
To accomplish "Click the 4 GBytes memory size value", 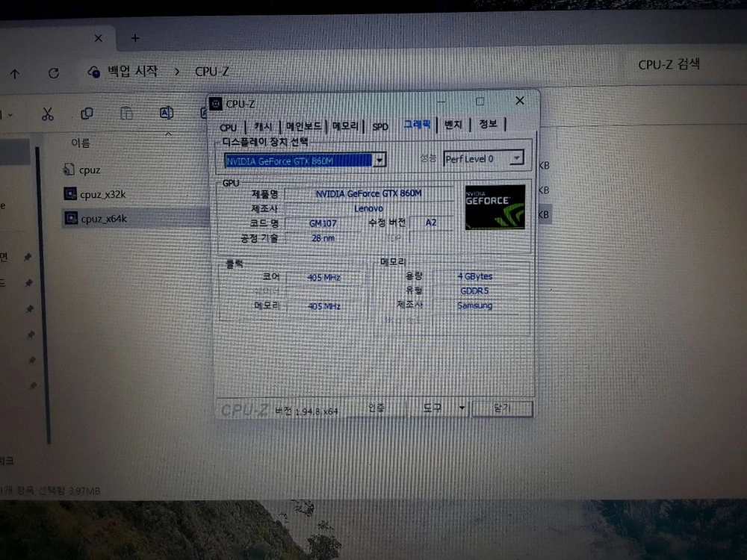I will point(474,276).
